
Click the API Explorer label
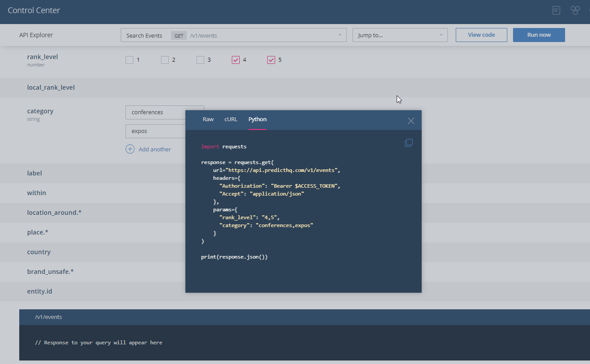point(36,35)
